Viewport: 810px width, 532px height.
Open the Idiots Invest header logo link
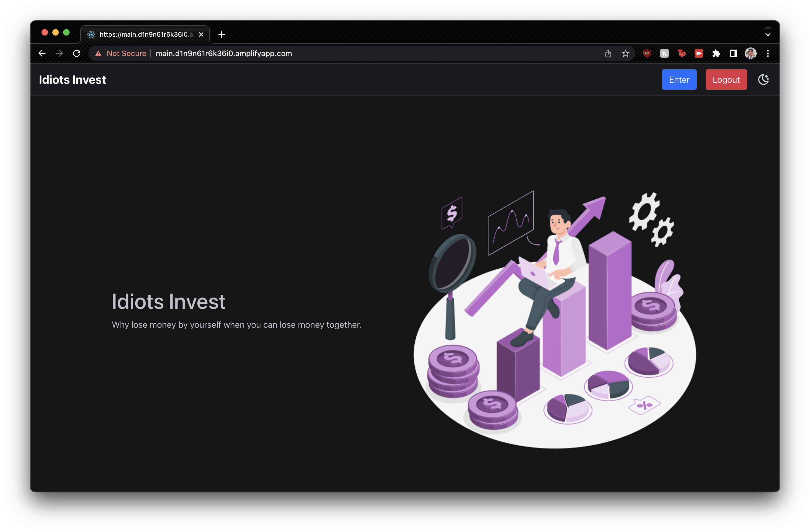click(x=72, y=80)
